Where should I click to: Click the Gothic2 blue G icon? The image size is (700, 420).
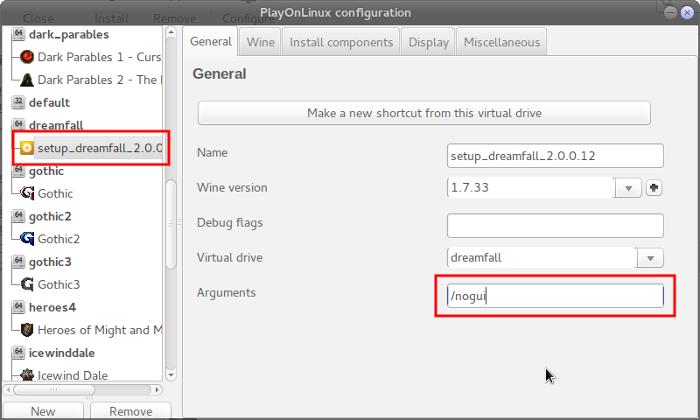tap(27, 238)
